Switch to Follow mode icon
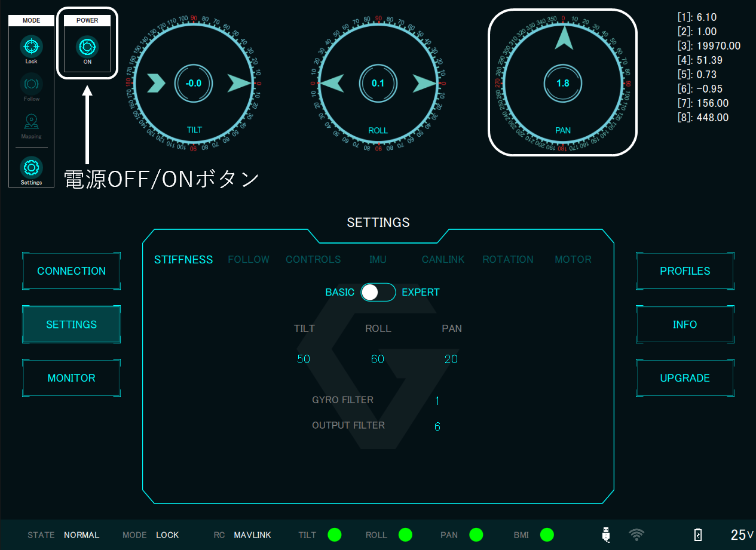Image resolution: width=756 pixels, height=550 pixels. (31, 84)
